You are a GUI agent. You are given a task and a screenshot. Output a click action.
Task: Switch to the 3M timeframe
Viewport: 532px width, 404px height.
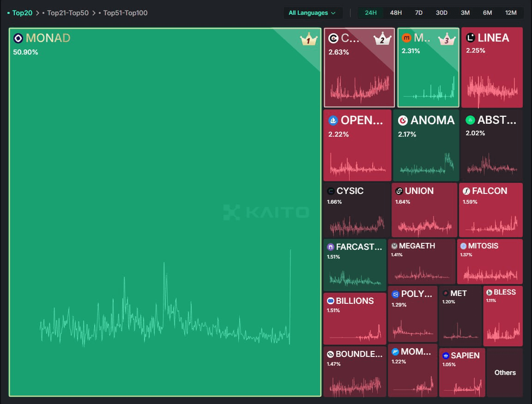click(465, 13)
